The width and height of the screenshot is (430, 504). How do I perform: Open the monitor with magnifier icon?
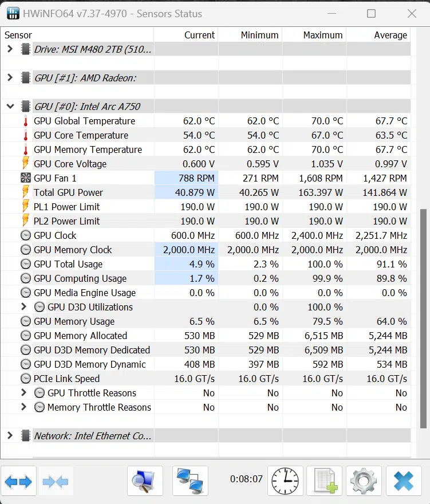click(x=145, y=481)
